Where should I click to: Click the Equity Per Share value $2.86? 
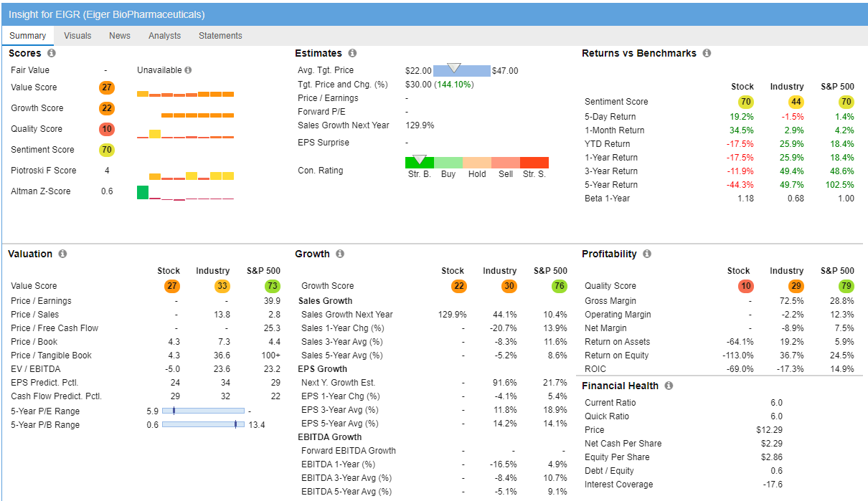coord(772,457)
